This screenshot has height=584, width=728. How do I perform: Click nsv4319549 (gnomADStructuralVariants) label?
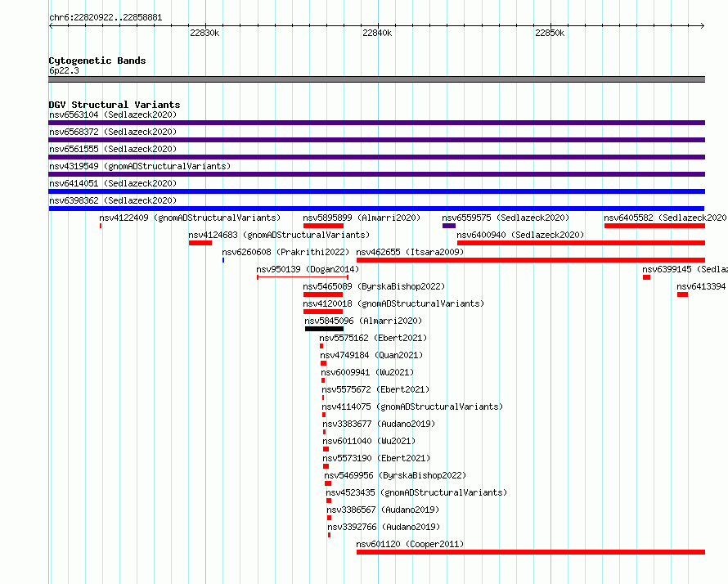[x=140, y=166]
